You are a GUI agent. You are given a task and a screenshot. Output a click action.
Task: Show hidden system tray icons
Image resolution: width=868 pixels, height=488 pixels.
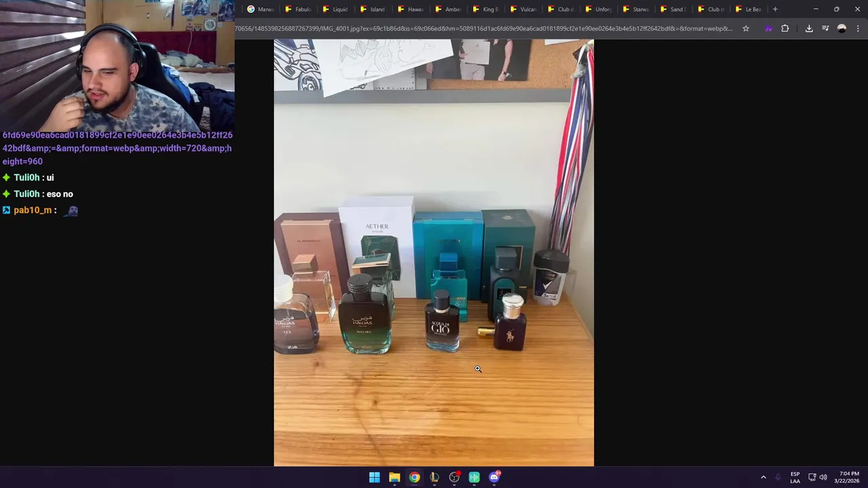point(763,477)
